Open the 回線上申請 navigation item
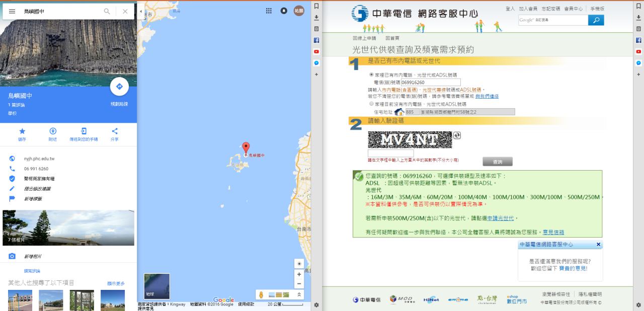644x311 pixels. (364, 38)
